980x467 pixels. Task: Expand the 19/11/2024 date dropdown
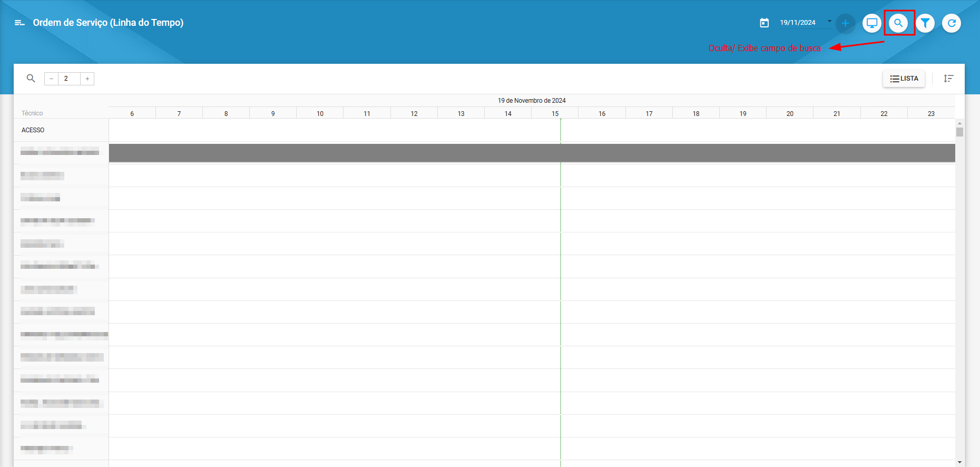click(x=829, y=22)
